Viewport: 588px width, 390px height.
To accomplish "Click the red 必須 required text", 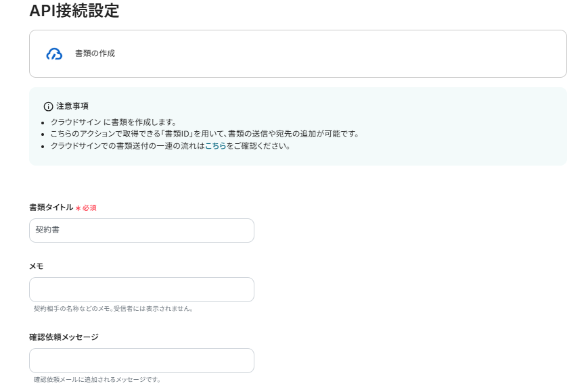I will click(x=90, y=208).
